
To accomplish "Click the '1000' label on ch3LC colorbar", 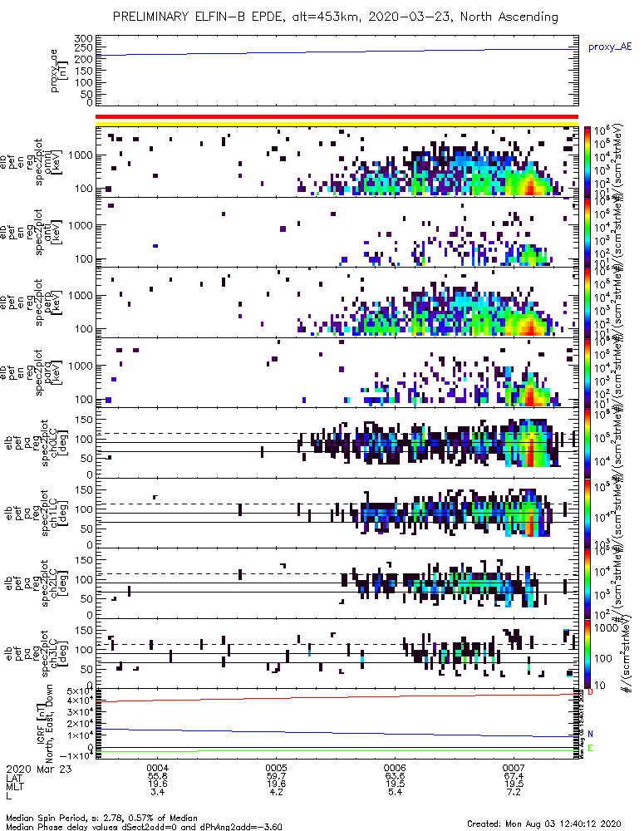I will [606, 627].
